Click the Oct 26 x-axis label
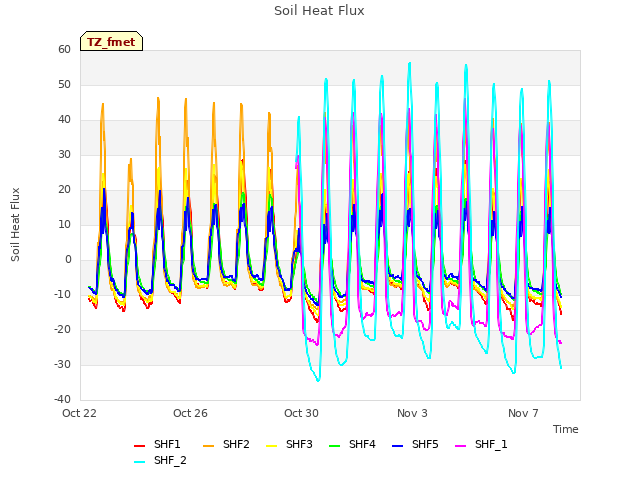Image resolution: width=640 pixels, height=480 pixels. 190,413
